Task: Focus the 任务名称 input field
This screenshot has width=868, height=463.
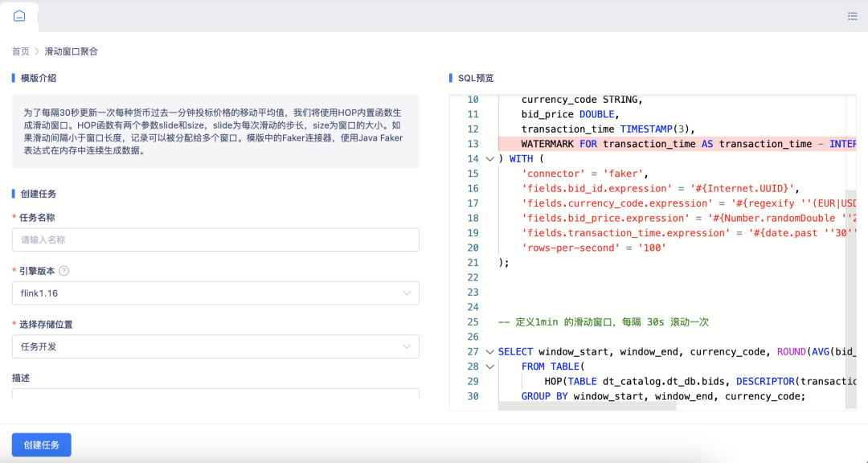Action: tap(215, 240)
